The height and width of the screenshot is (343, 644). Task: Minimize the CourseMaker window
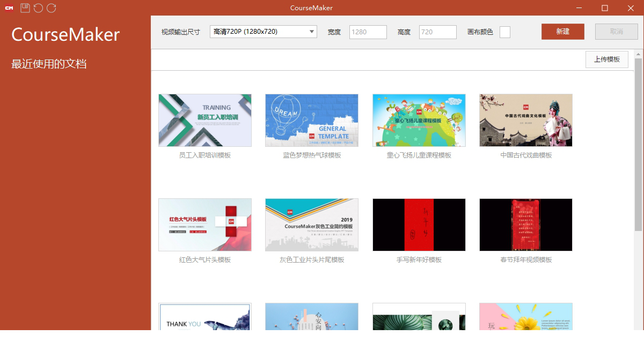[580, 8]
